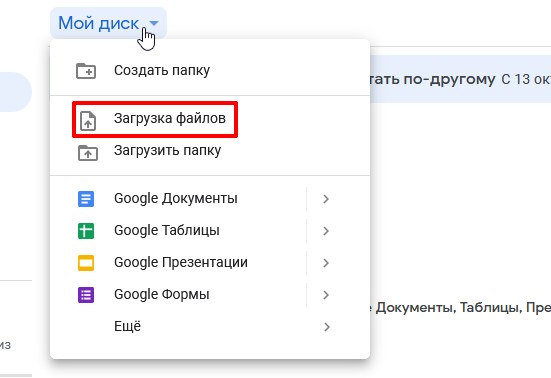The image size is (551, 378).
Task: Click the yellow Google Slides icon
Action: click(86, 263)
